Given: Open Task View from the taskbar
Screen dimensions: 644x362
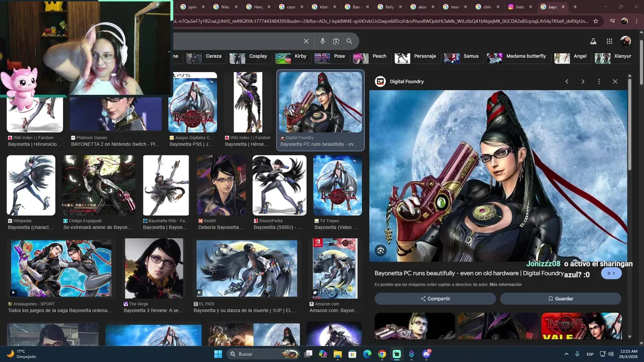Looking at the screenshot, I should coord(308,354).
